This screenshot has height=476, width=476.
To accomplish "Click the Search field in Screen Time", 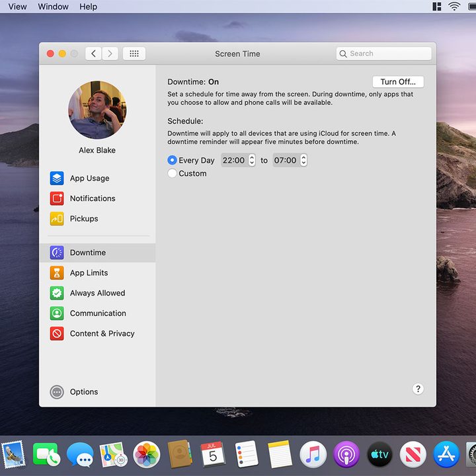I will [383, 54].
